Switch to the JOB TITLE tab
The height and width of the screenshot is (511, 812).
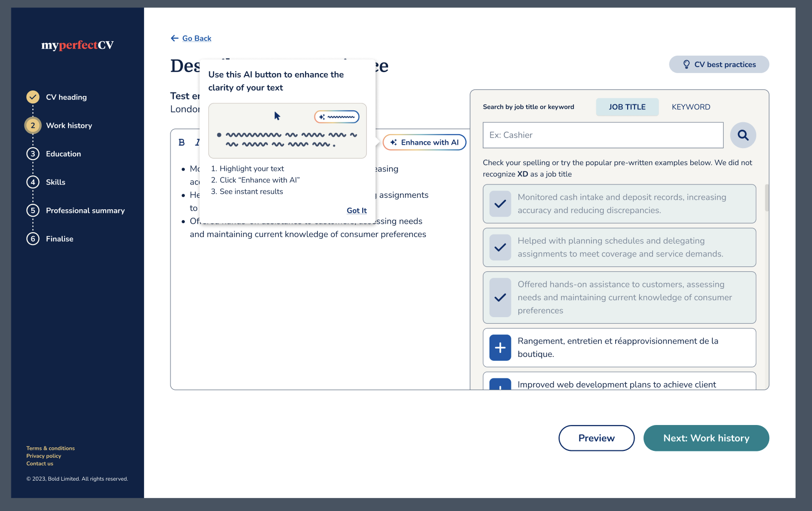pyautogui.click(x=627, y=107)
